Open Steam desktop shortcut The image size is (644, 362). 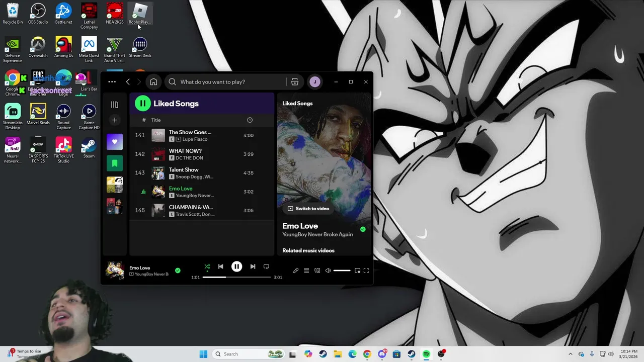[89, 148]
